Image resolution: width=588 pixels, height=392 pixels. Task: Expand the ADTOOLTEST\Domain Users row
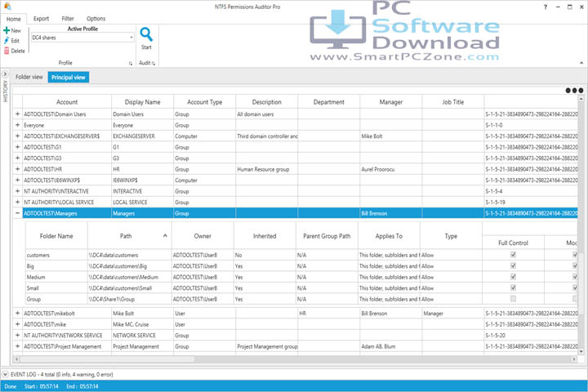click(18, 114)
